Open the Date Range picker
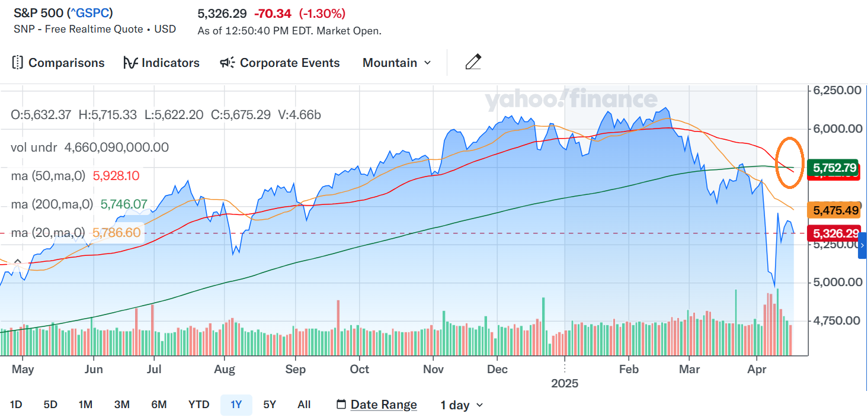 coord(383,405)
